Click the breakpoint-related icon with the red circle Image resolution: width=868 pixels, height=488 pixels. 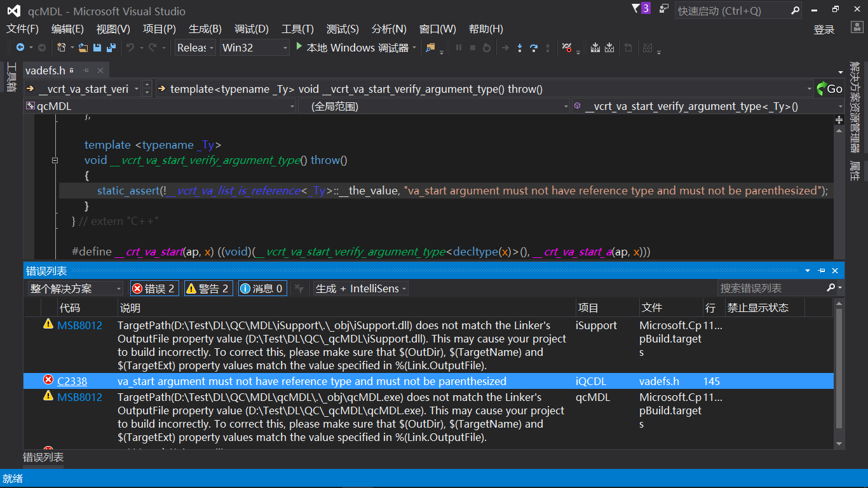(567, 48)
